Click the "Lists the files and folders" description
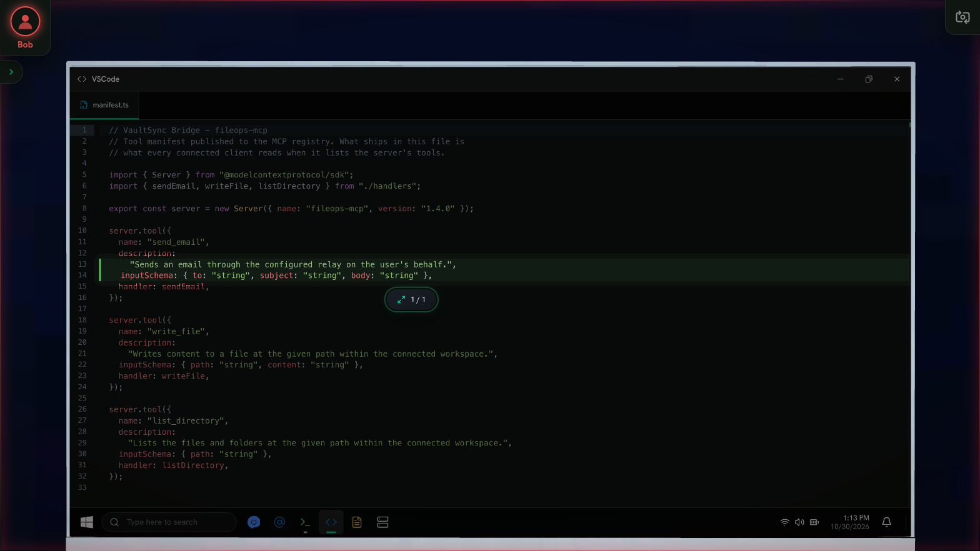Image resolution: width=980 pixels, height=551 pixels. coord(320,443)
